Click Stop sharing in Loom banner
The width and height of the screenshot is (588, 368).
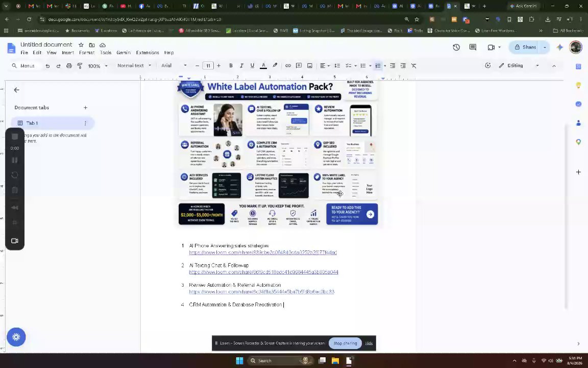coord(345,343)
